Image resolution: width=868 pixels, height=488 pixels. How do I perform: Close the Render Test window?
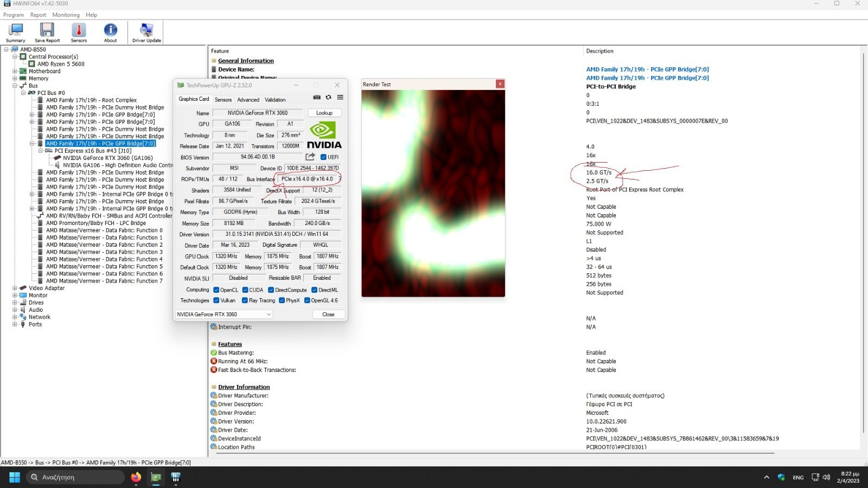(500, 84)
